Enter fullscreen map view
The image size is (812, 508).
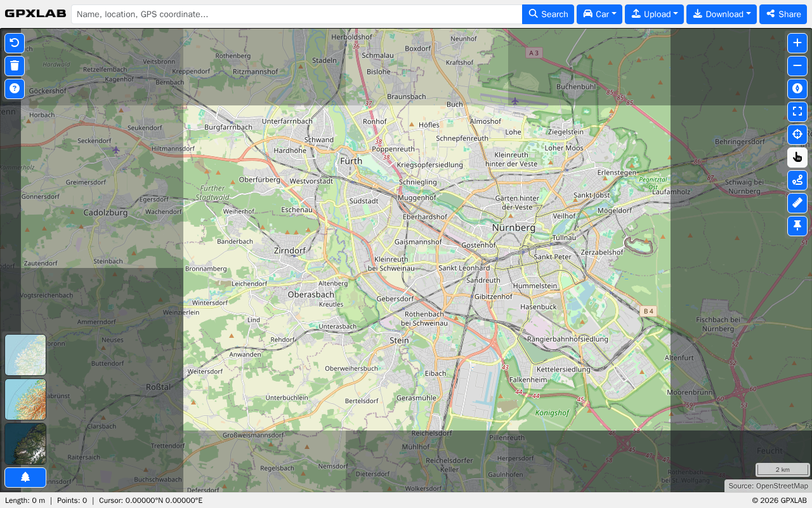click(x=797, y=112)
